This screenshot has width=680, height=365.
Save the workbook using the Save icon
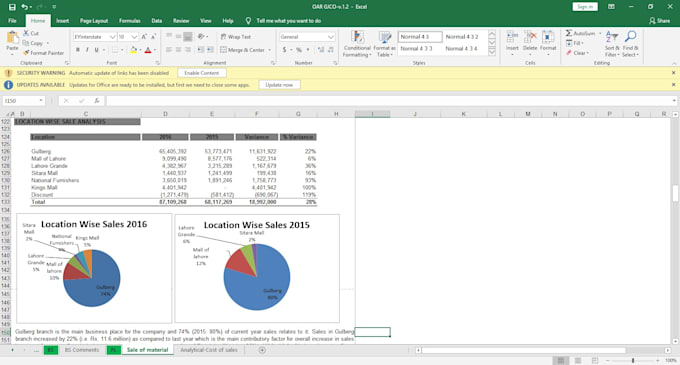(x=12, y=7)
